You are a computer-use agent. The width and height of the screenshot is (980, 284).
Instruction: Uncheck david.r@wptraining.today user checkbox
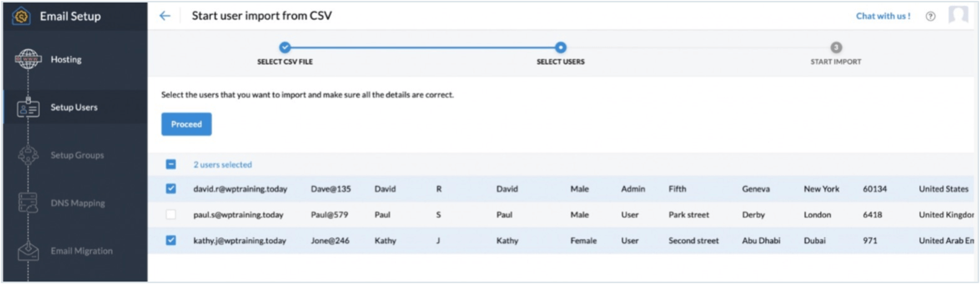tap(171, 189)
